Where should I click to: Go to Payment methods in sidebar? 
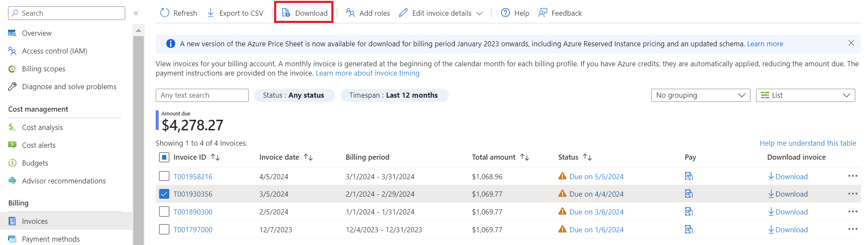tap(50, 239)
